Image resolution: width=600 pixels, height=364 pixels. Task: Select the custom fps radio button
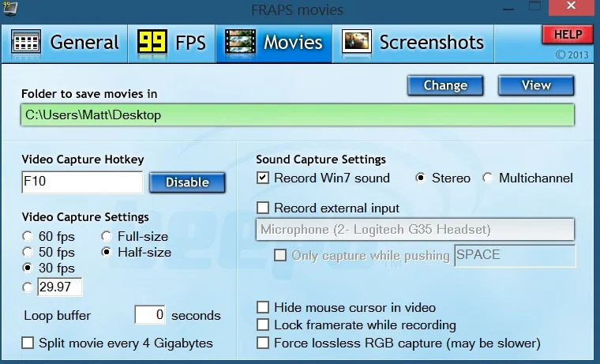(x=28, y=287)
